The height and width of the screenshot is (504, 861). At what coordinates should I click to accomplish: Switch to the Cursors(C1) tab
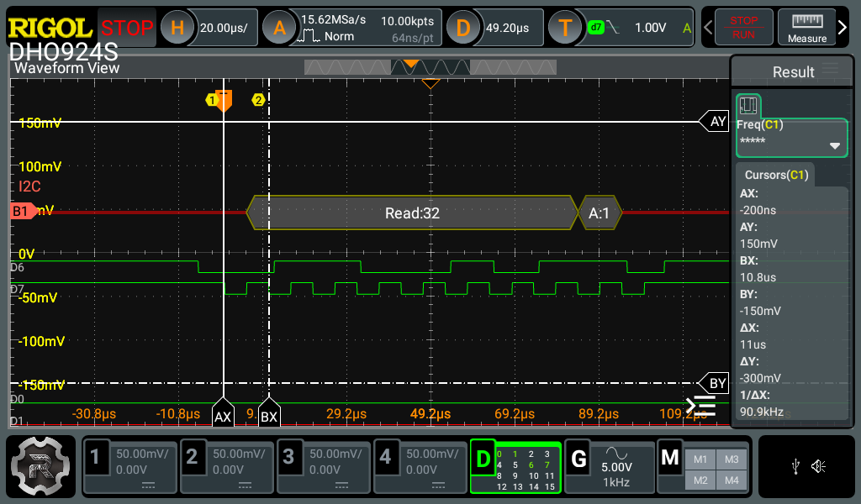[775, 175]
